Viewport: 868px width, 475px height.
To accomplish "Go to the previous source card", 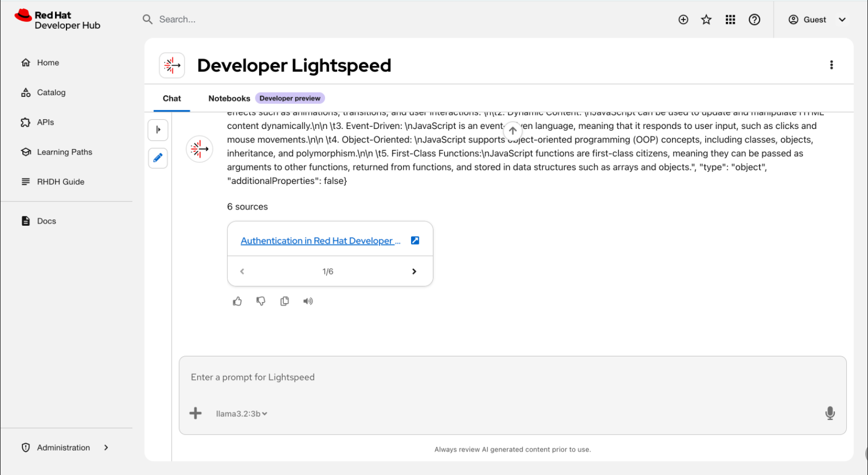I will click(242, 272).
